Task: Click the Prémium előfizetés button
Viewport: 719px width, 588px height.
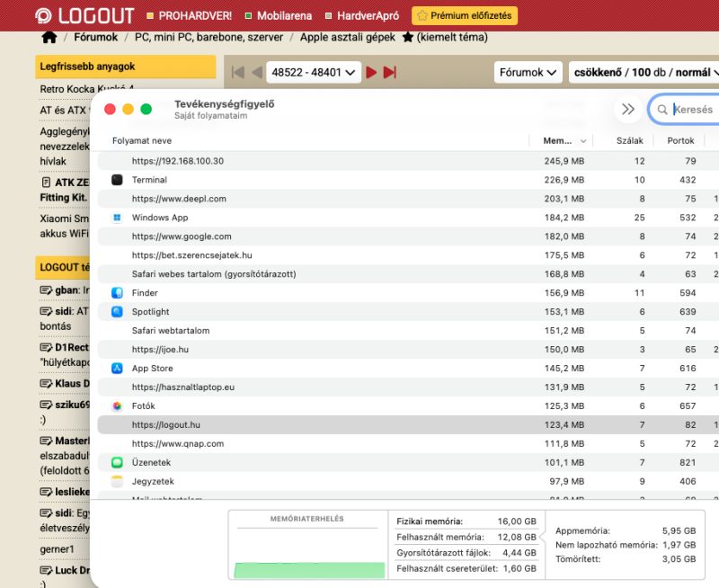Action: point(465,15)
